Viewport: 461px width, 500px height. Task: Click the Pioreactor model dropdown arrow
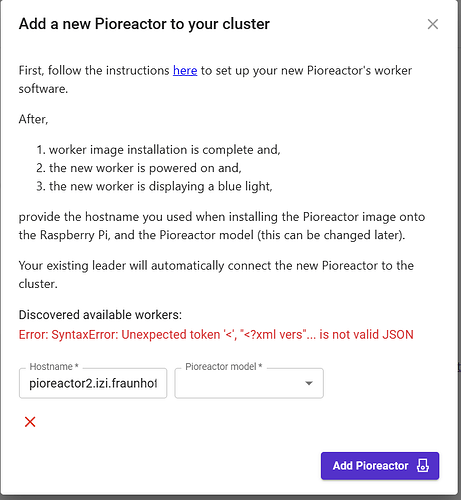309,383
